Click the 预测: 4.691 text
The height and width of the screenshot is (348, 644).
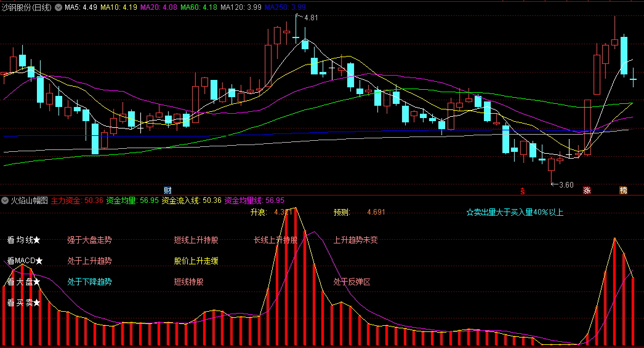coord(360,212)
